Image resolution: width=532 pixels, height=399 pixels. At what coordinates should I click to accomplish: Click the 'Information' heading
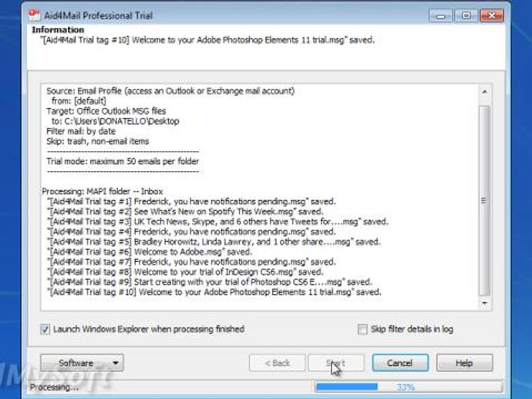tap(58, 30)
